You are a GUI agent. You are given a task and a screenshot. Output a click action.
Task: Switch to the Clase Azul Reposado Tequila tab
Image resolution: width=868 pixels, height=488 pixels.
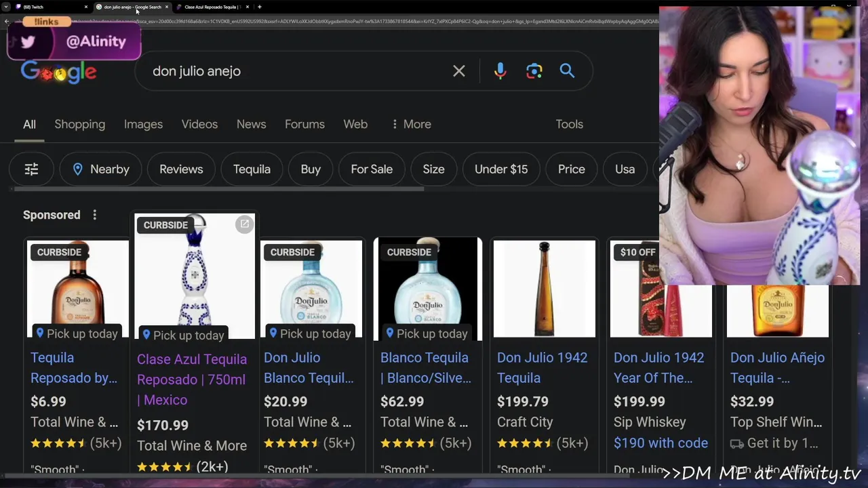click(x=212, y=7)
